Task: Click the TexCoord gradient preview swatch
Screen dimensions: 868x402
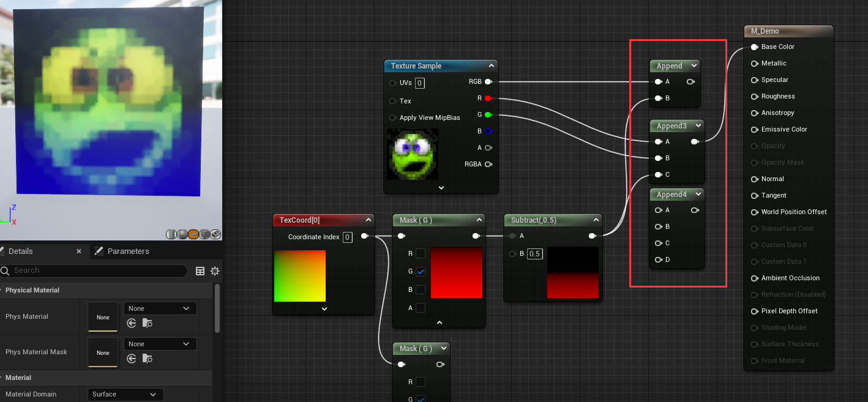Action: [300, 276]
